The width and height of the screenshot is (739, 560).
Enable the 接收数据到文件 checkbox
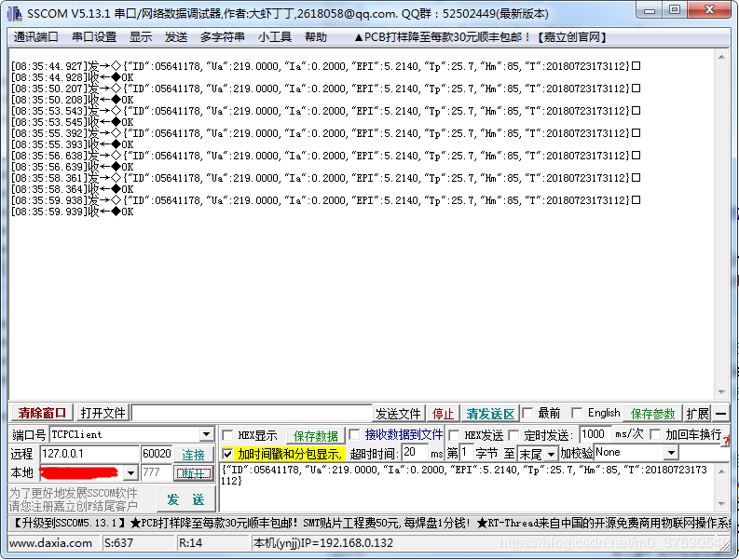click(354, 434)
